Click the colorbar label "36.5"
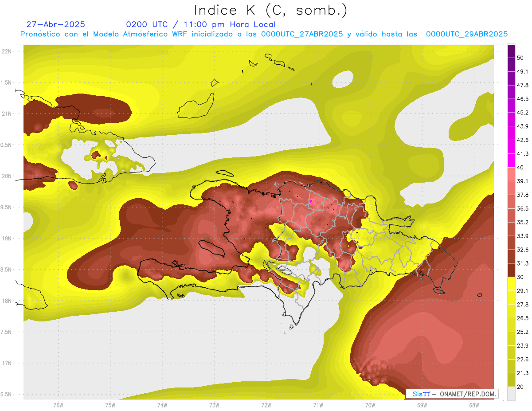 click(x=522, y=208)
